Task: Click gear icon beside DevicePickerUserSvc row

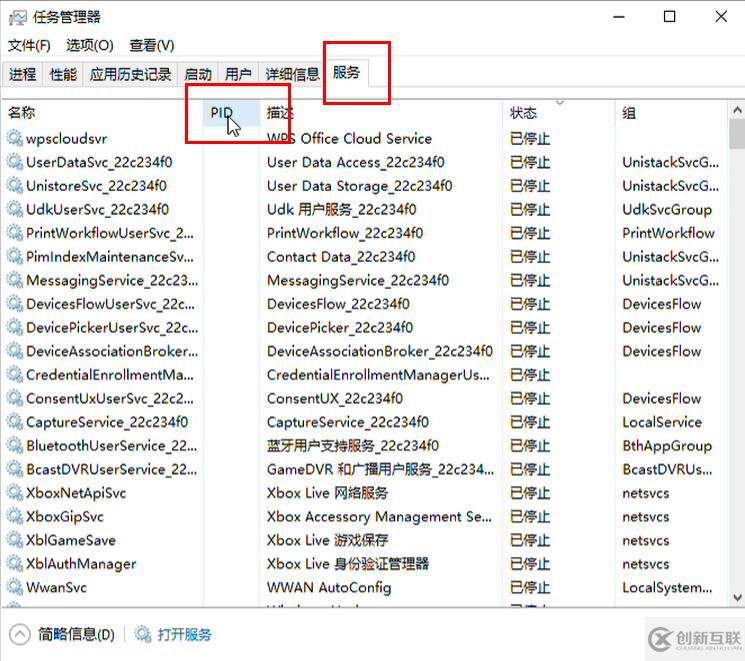Action: 15,327
